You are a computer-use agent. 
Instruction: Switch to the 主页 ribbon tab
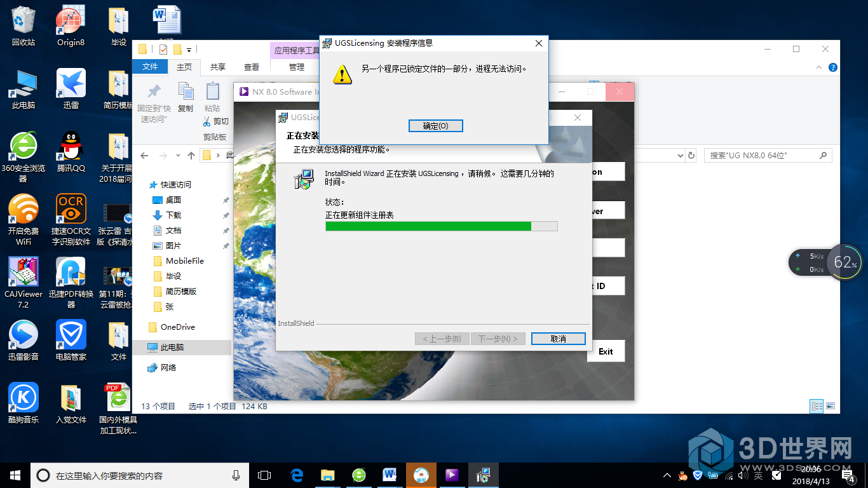click(x=184, y=67)
